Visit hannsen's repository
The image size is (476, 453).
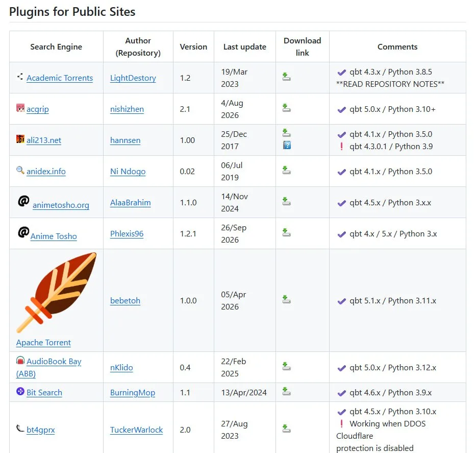pos(126,140)
